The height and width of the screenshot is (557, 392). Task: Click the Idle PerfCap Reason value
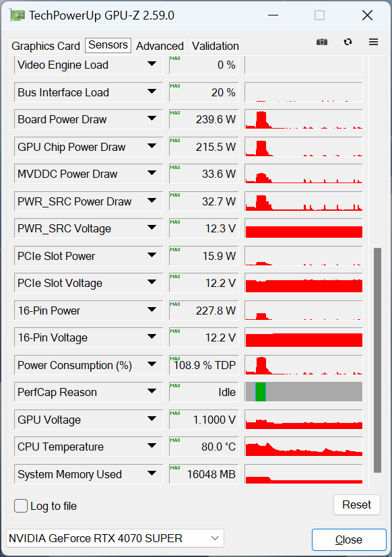click(x=204, y=392)
